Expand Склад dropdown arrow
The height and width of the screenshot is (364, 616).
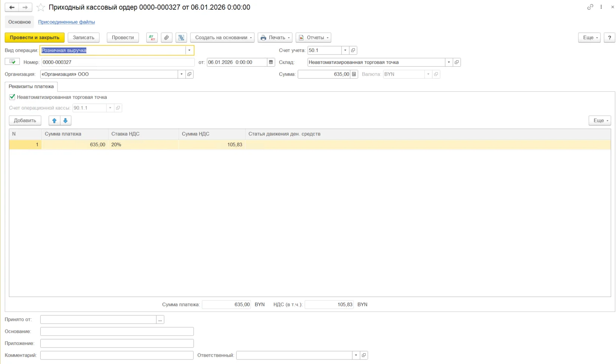(x=449, y=62)
